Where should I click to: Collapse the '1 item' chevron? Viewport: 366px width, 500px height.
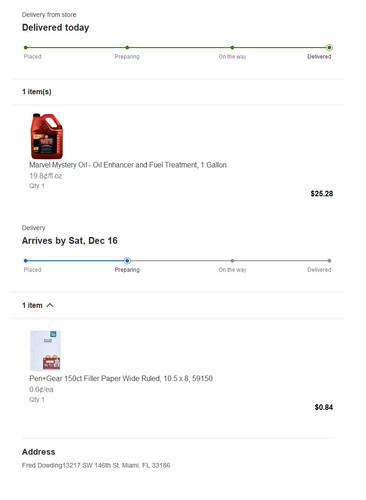[x=50, y=305]
